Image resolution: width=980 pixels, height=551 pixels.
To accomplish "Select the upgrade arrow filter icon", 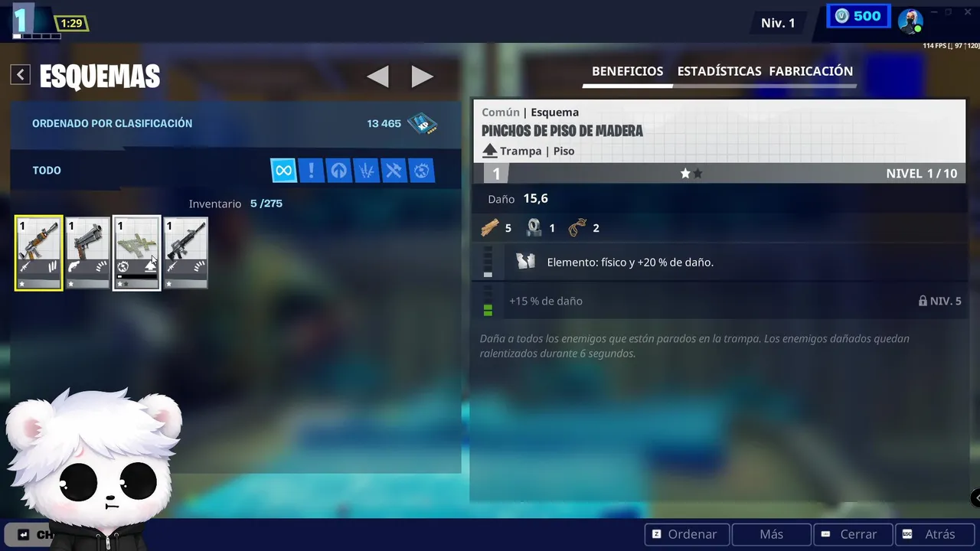I will (338, 171).
